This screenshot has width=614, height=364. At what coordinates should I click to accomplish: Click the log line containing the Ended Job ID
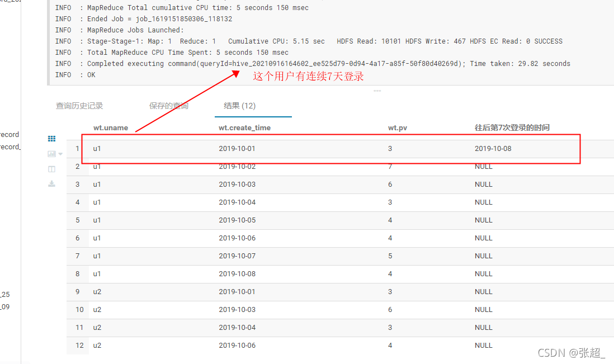point(144,19)
